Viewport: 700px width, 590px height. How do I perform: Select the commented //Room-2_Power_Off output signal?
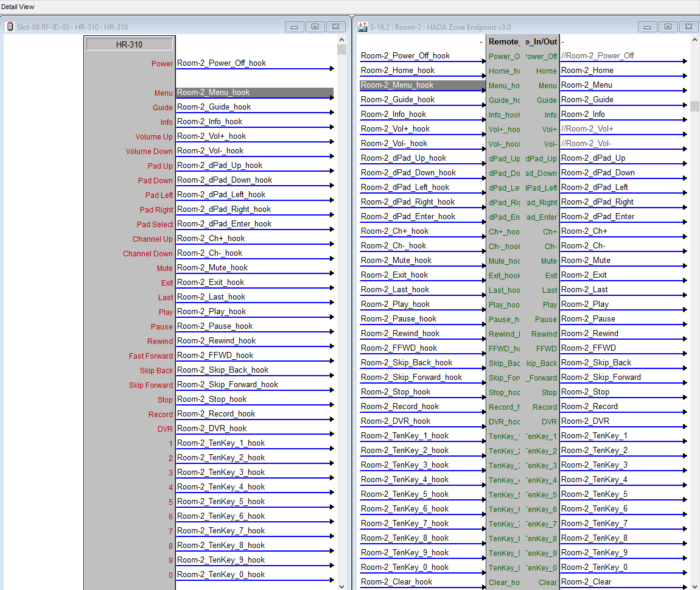[597, 56]
